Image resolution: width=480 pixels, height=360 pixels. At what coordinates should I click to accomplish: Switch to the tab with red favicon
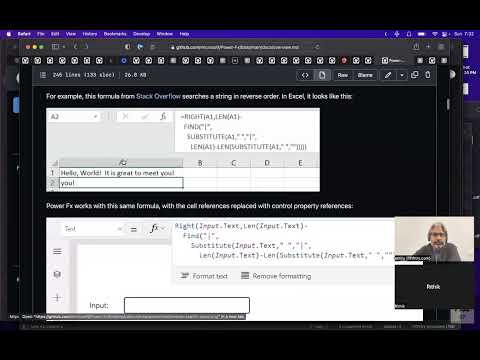pos(344,60)
